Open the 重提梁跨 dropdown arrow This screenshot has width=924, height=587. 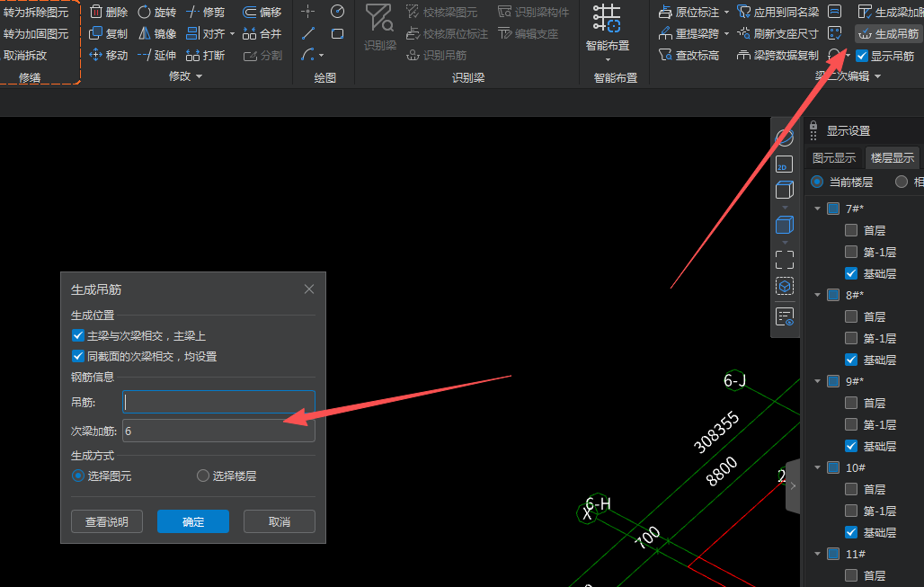726,34
